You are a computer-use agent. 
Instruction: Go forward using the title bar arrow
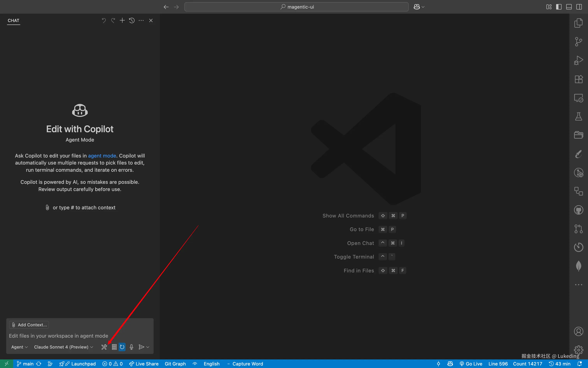[x=176, y=7]
